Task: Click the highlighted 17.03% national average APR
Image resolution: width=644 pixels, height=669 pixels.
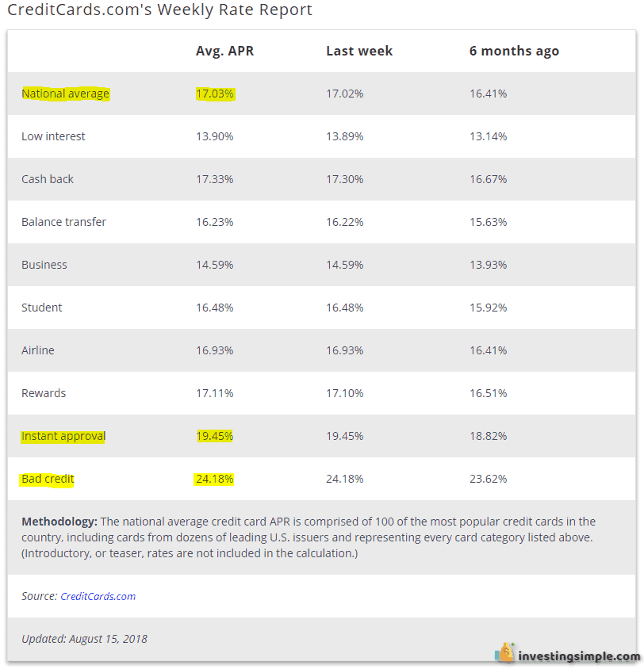Action: (215, 94)
